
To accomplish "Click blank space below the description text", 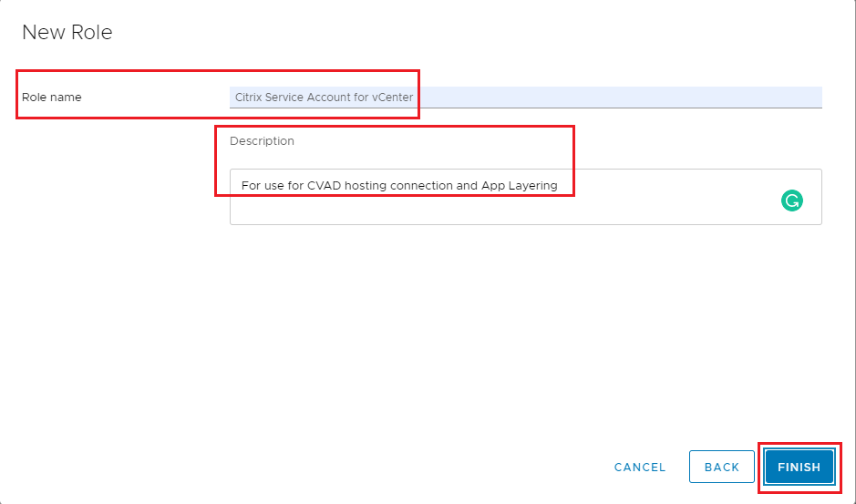I will click(x=456, y=211).
